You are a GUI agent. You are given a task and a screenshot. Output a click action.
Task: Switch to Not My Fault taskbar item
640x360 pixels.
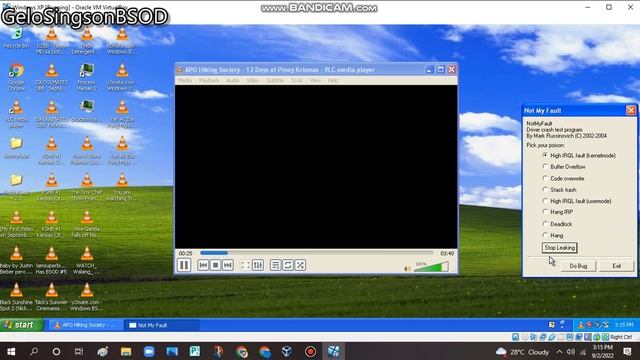point(162,325)
